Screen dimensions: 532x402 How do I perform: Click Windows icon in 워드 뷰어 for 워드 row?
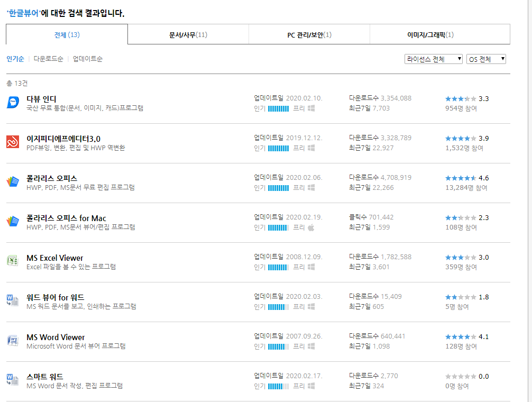tap(311, 307)
